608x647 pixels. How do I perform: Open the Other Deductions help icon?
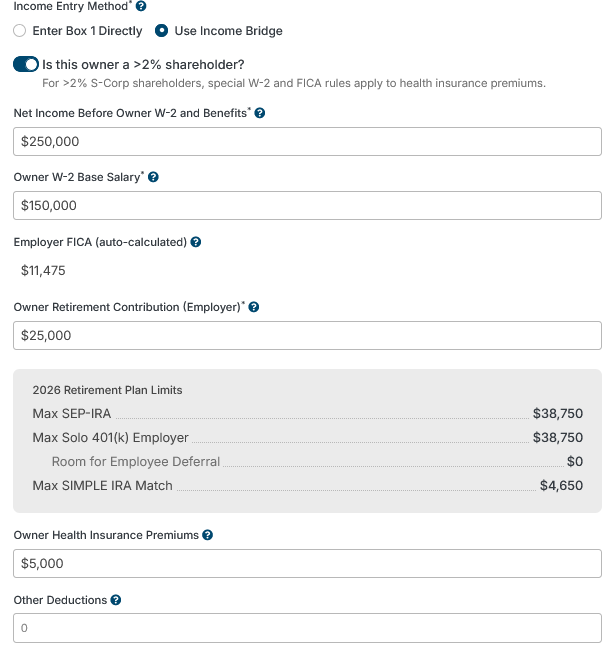point(116,600)
